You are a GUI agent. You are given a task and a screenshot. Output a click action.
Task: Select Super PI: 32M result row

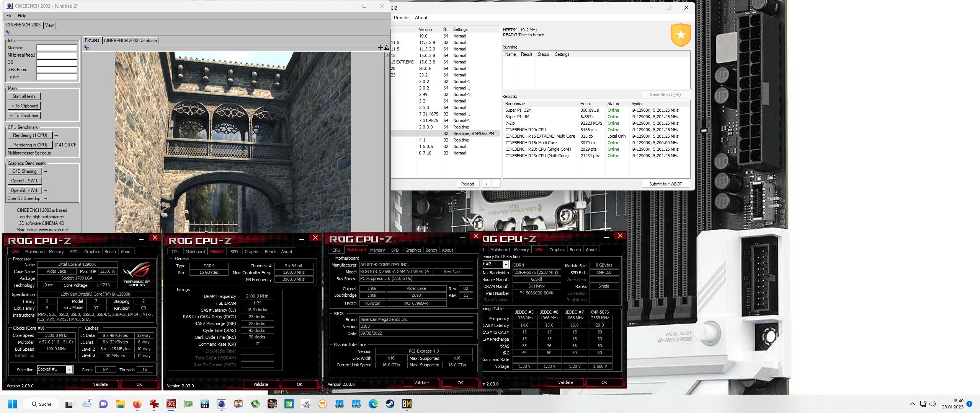[596, 110]
